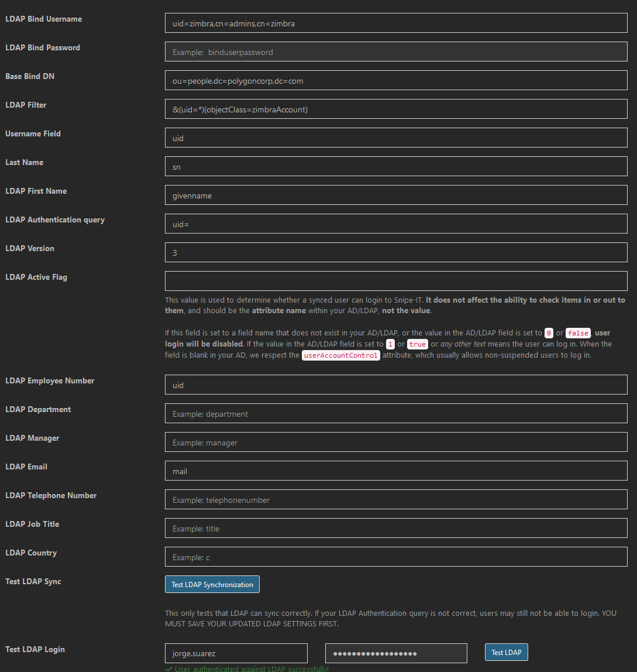Click the Test LDAP Synchronization button
Viewport: 637px width, 672px height.
(x=212, y=584)
